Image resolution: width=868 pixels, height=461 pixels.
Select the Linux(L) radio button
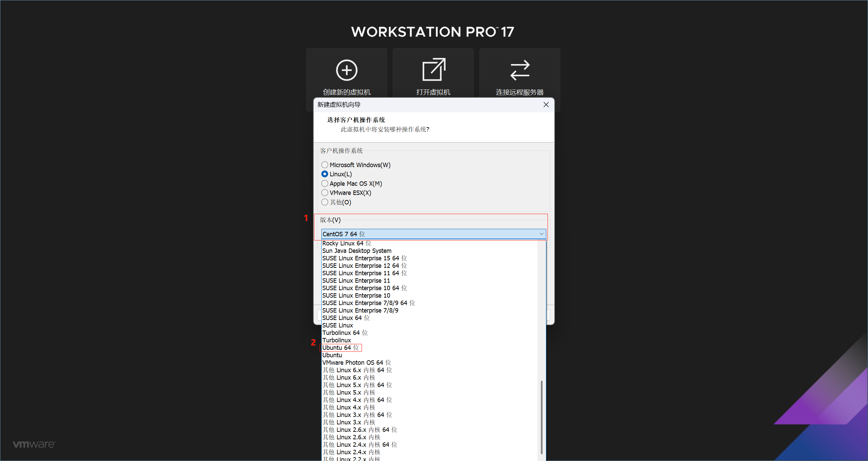tap(325, 174)
